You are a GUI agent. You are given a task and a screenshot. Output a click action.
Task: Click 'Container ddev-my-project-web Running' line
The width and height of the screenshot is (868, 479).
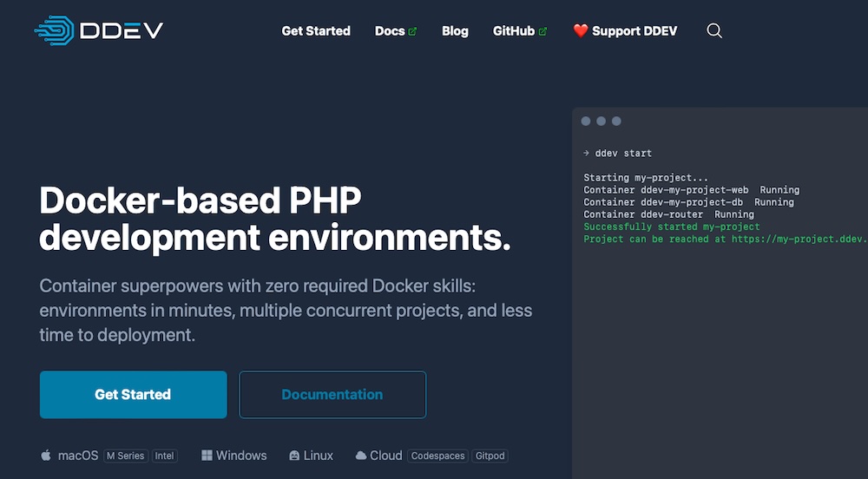(692, 190)
